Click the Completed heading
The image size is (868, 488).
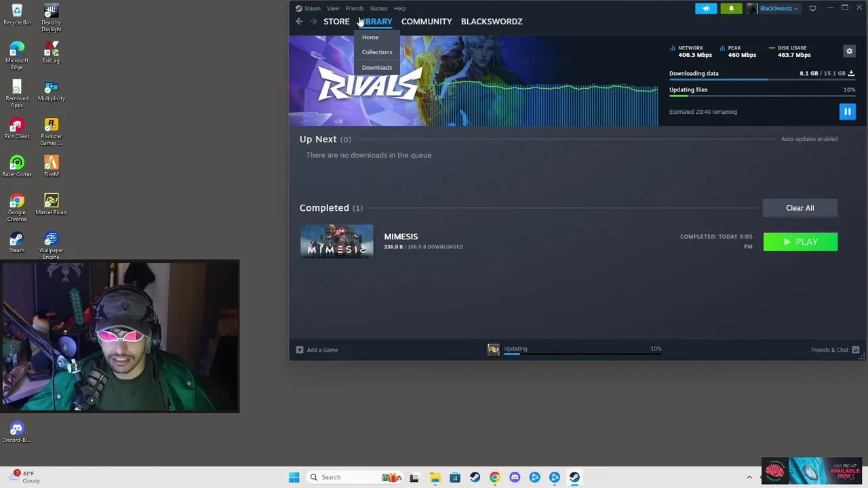pos(324,208)
